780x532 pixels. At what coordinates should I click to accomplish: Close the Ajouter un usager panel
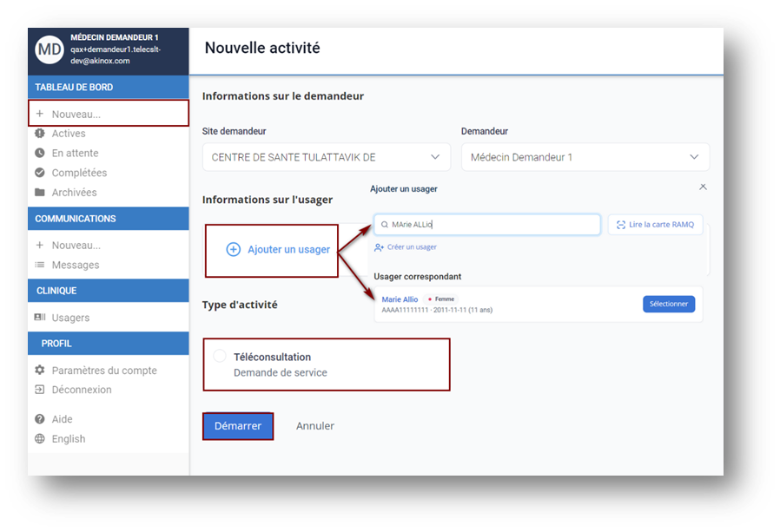703,187
